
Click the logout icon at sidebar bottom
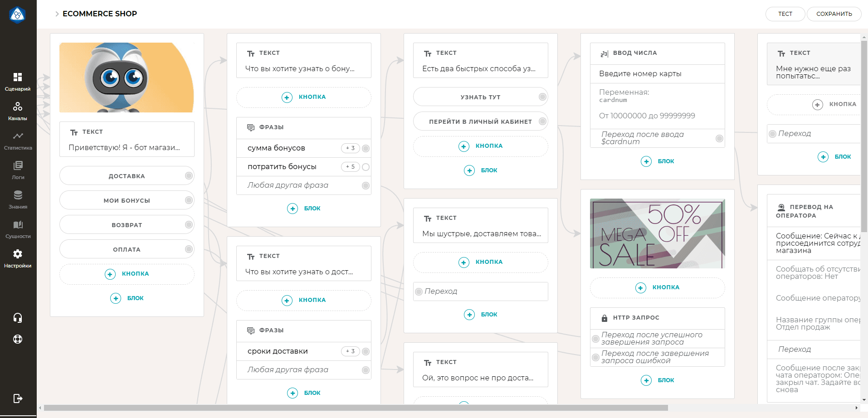click(18, 399)
